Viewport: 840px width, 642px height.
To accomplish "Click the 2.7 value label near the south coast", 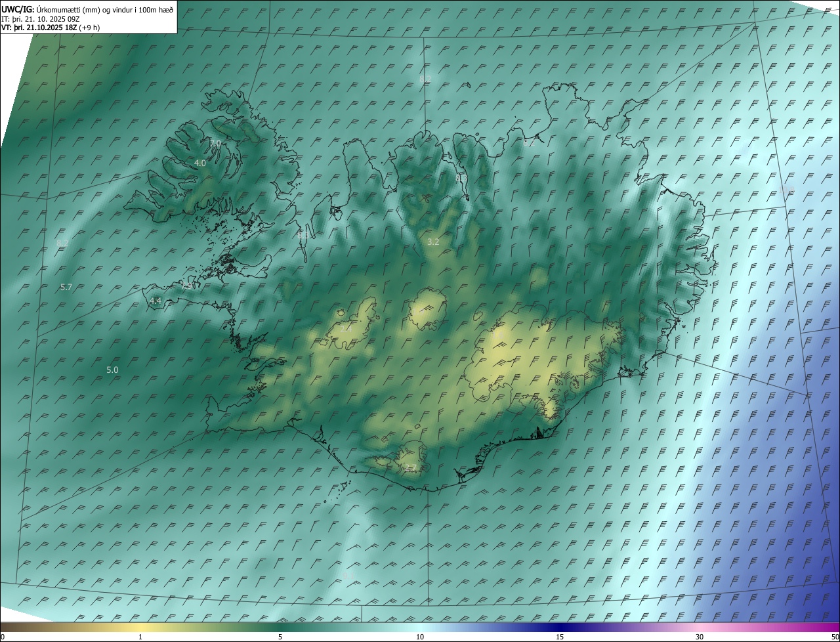I will [410, 467].
